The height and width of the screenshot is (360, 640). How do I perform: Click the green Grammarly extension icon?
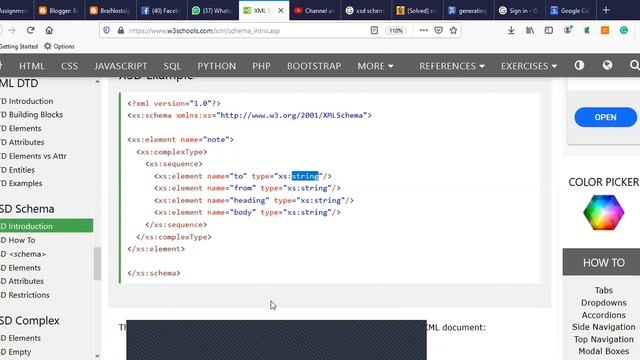tap(624, 30)
